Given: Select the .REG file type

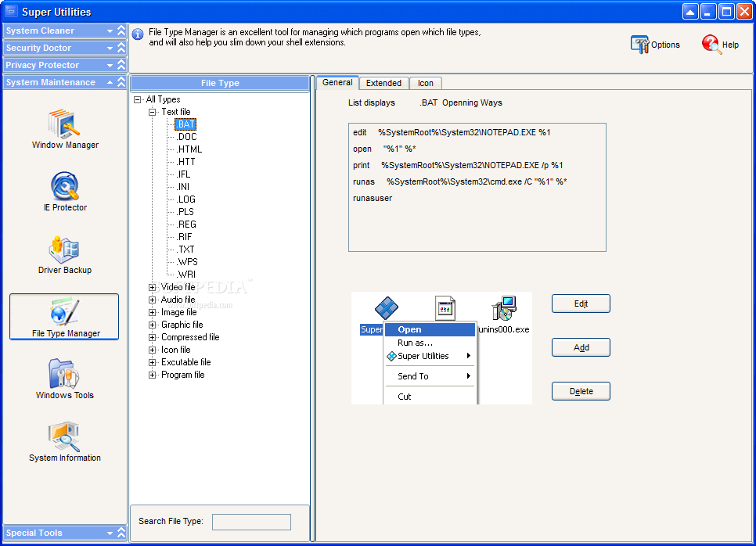Looking at the screenshot, I should 186,225.
